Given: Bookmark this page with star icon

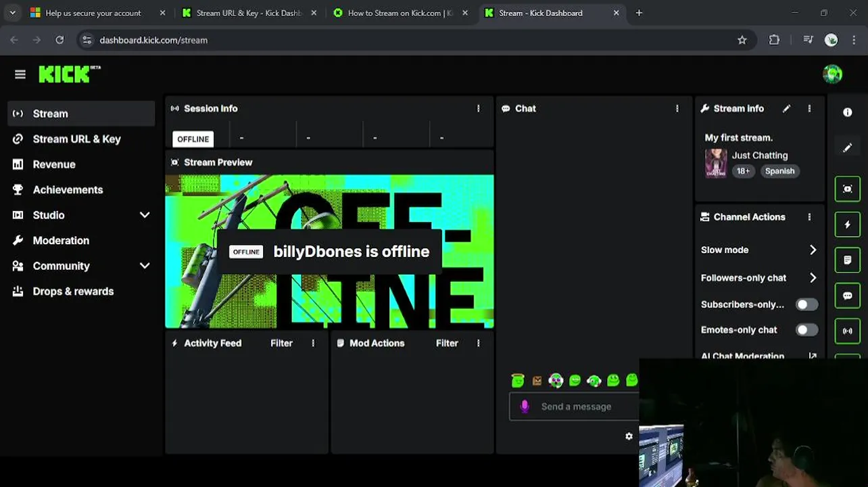Looking at the screenshot, I should pyautogui.click(x=742, y=40).
